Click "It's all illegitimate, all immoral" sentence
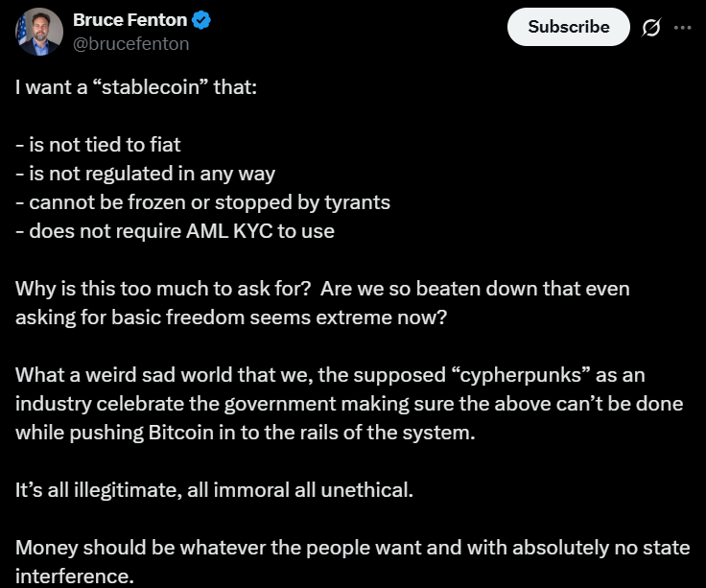The width and height of the screenshot is (706, 588). 153,490
